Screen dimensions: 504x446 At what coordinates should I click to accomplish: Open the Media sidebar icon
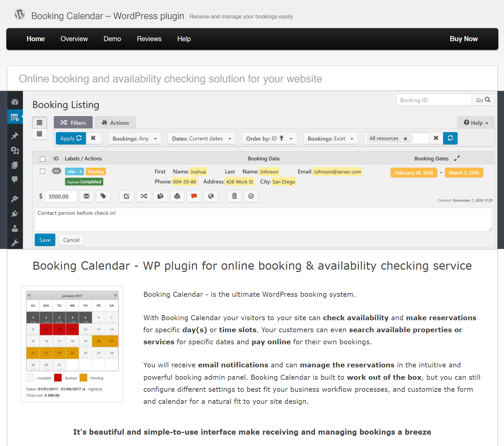click(15, 150)
